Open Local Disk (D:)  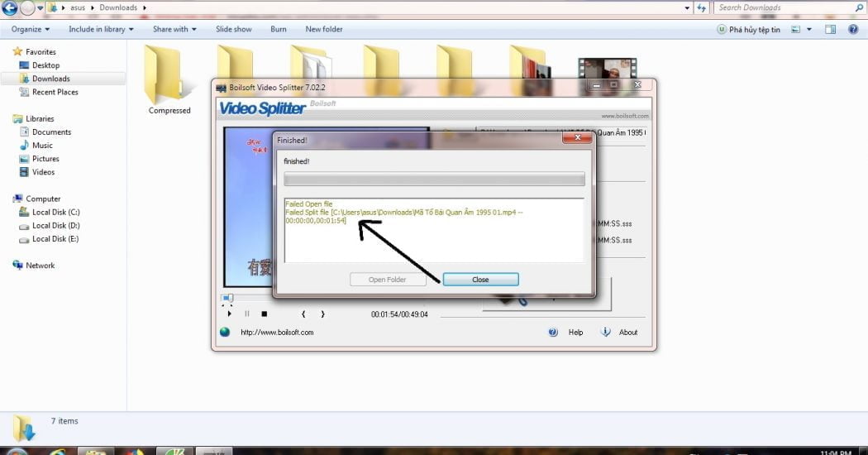(x=55, y=225)
